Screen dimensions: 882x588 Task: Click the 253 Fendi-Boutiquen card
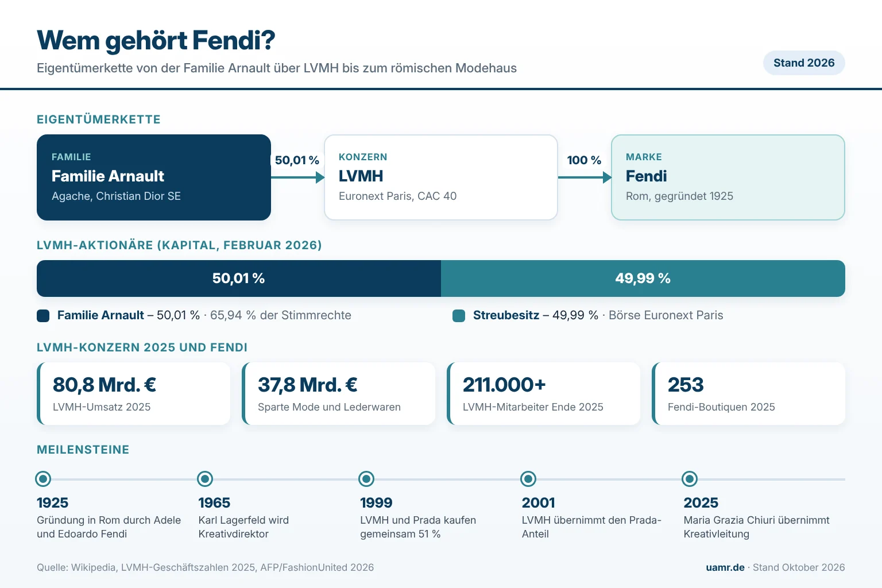point(749,393)
